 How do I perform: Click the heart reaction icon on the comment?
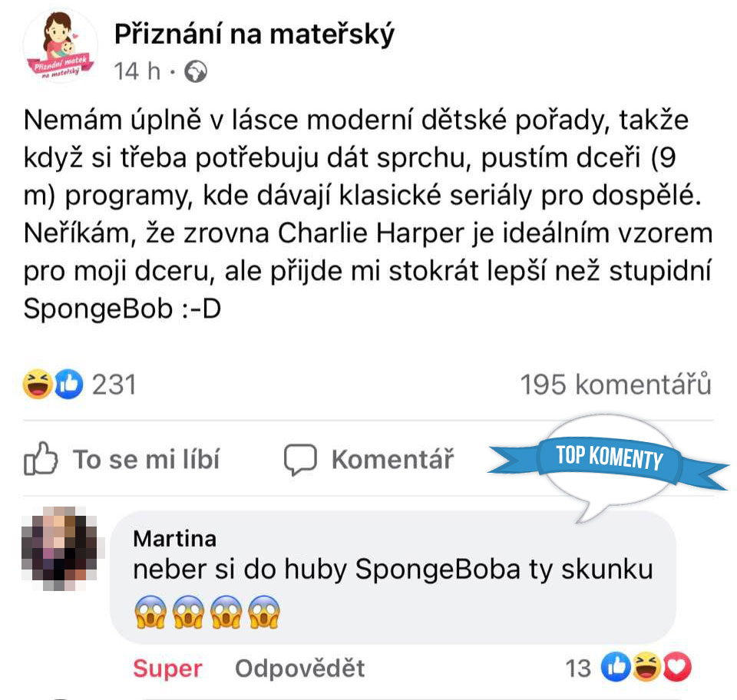pos(677,669)
